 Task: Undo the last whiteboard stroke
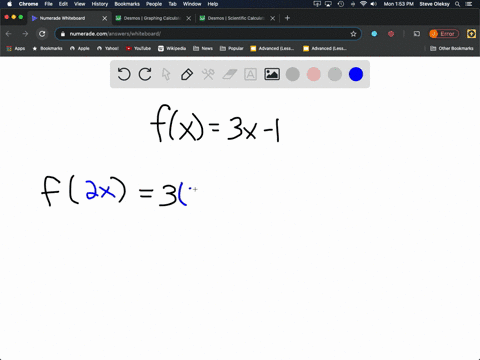coord(124,74)
